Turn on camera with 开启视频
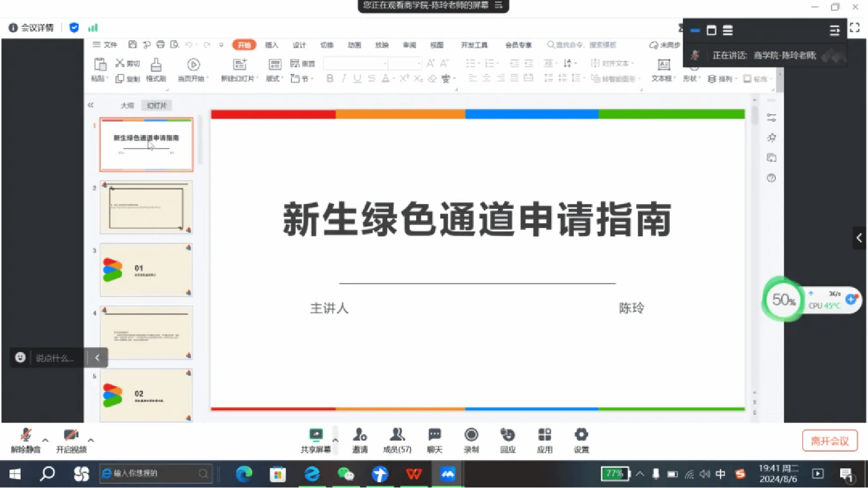Image resolution: width=868 pixels, height=488 pixels. 71,435
